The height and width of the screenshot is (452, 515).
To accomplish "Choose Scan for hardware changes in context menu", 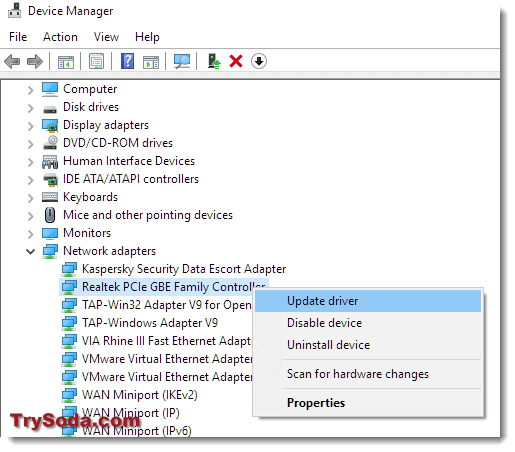I will (368, 374).
